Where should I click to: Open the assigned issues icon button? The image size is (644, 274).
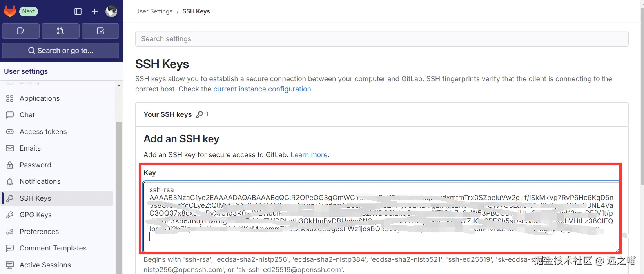(21, 31)
